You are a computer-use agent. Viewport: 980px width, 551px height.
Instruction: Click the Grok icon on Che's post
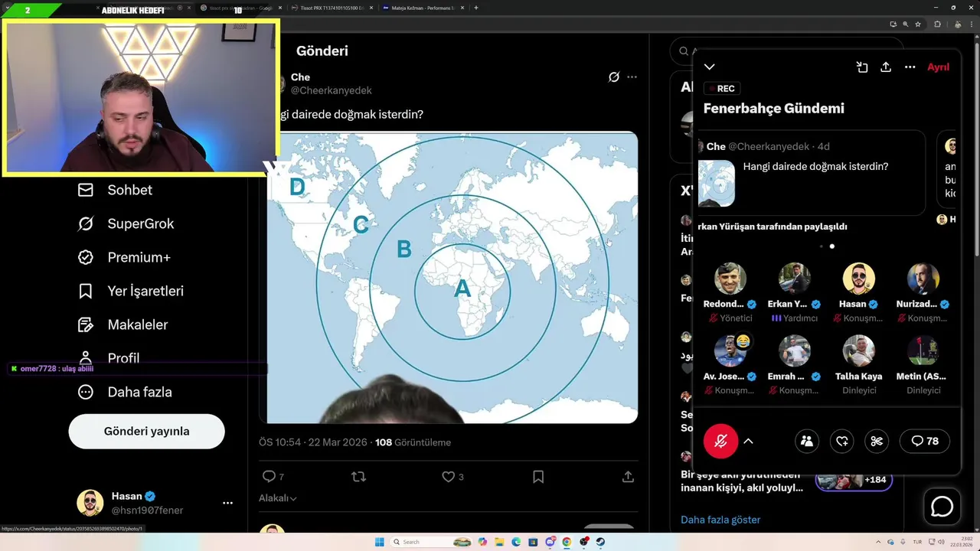[x=613, y=77]
